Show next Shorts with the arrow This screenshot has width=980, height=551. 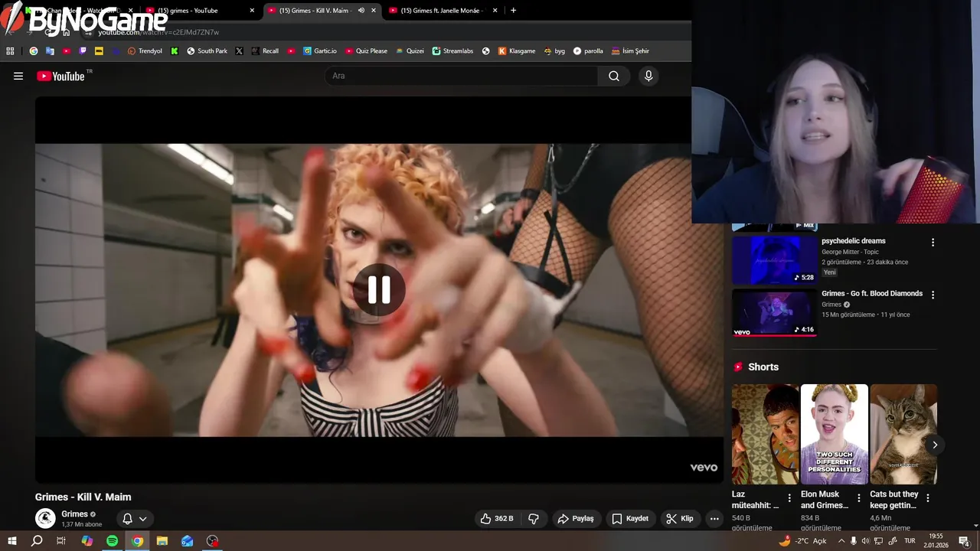click(935, 445)
